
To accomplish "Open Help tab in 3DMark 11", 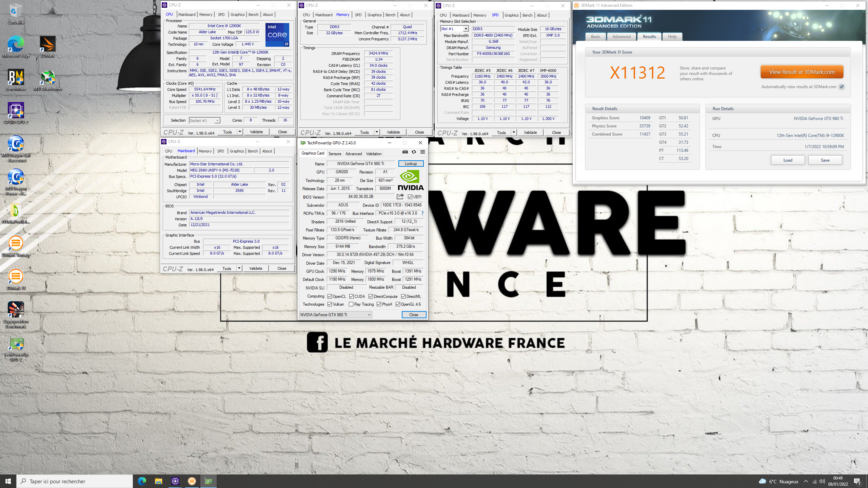I will [672, 37].
